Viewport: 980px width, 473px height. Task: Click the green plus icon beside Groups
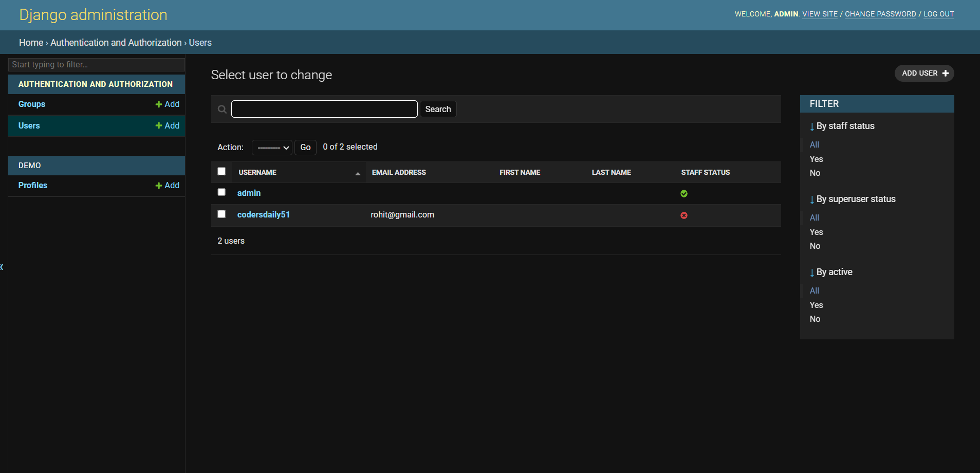(x=159, y=104)
